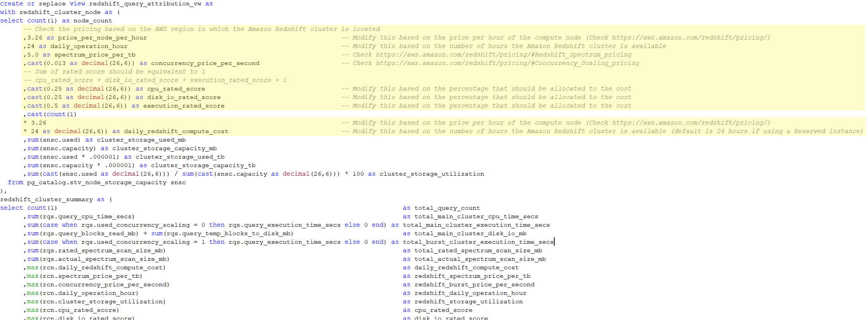Click rcn.cpu_rated_score inside max
Viewport: 868px width, 320px height.
click(79, 310)
